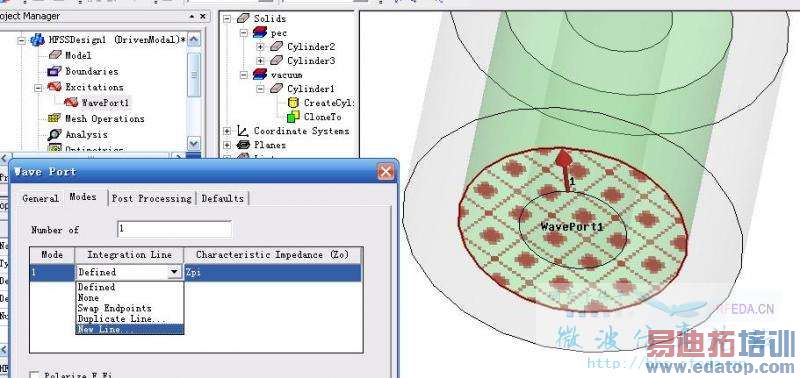
Task: Click the Boundaries folder icon
Action: pyautogui.click(x=54, y=71)
